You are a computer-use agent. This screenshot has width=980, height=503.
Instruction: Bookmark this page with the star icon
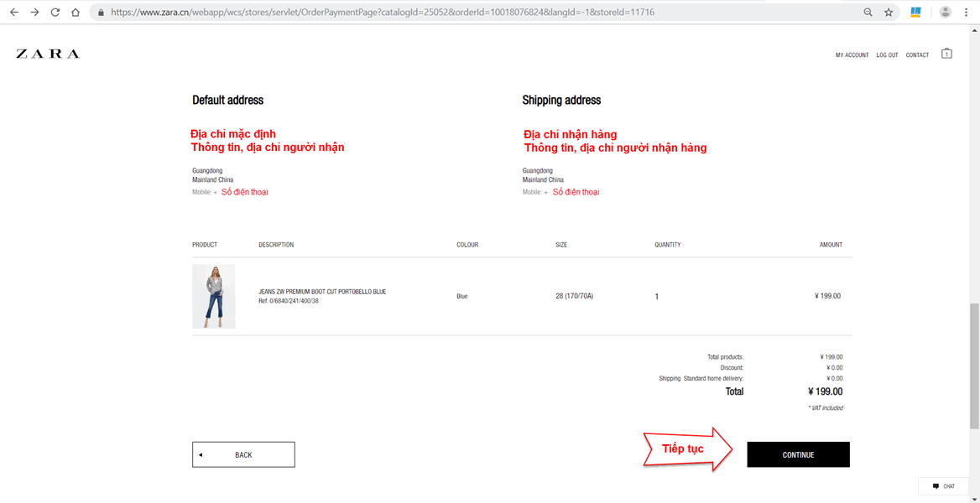(x=888, y=12)
